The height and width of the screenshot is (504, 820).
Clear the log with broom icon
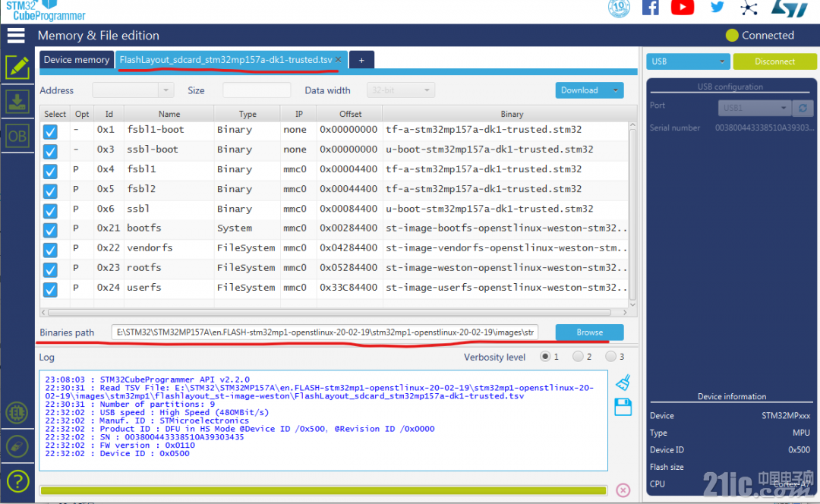point(623,383)
